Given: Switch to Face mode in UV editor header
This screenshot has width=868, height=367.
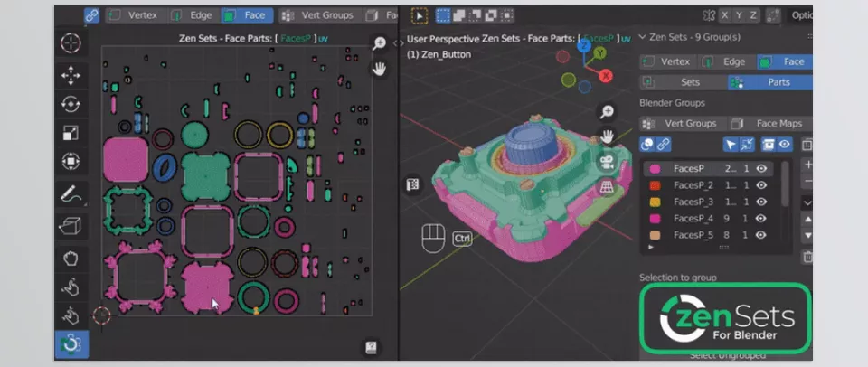Looking at the screenshot, I should [x=247, y=15].
